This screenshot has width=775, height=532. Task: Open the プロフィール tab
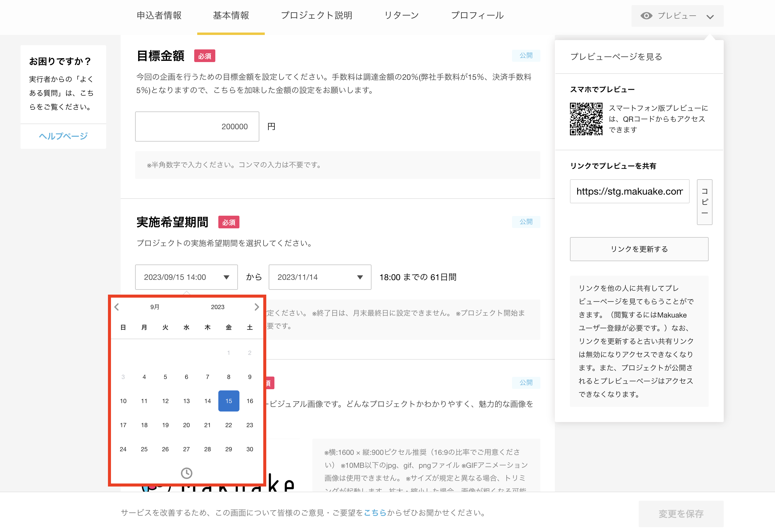[x=477, y=15]
